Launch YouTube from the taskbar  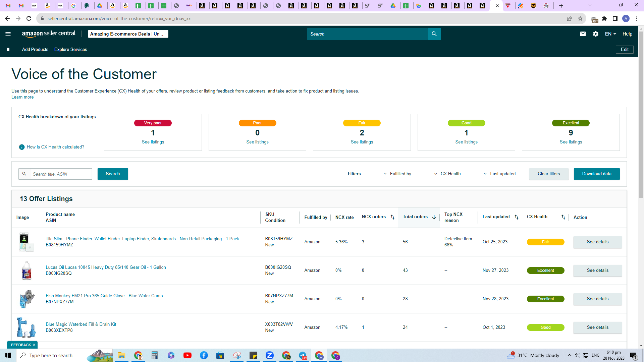coord(187,355)
